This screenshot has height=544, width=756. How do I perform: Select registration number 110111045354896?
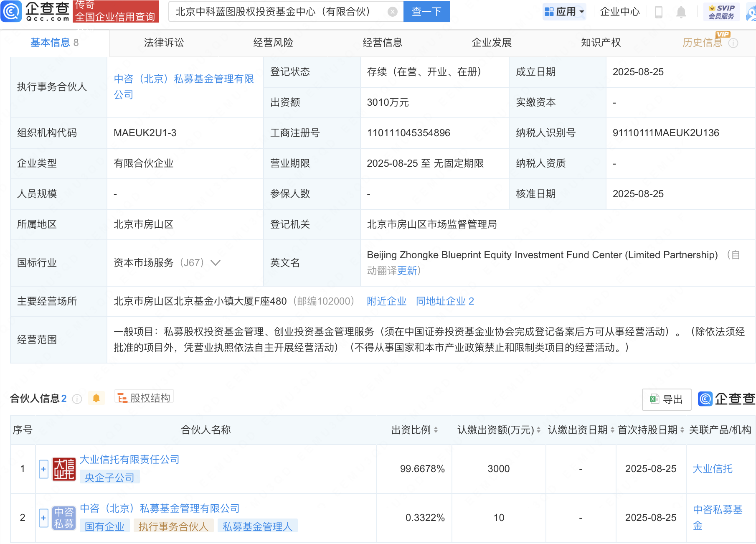pyautogui.click(x=408, y=133)
